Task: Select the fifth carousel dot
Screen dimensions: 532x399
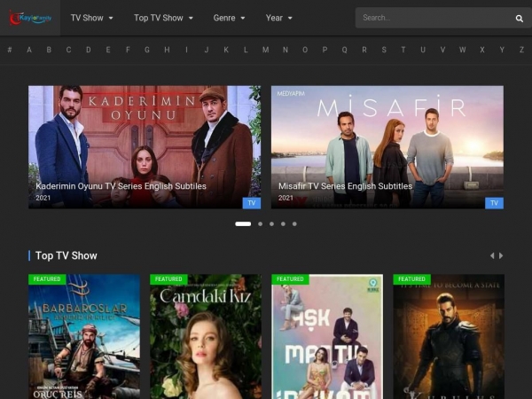Action: pyautogui.click(x=294, y=224)
